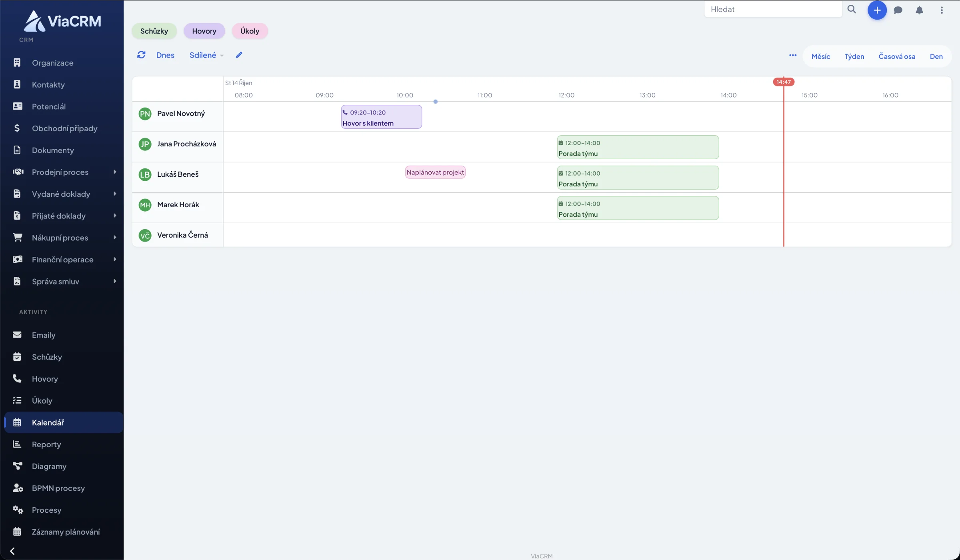The height and width of the screenshot is (560, 960).
Task: Switch to the Měsíc view
Action: click(820, 56)
